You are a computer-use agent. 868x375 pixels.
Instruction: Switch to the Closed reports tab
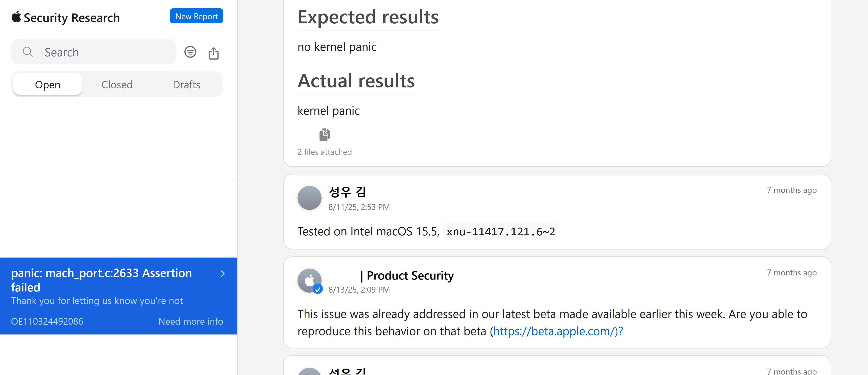coord(117,84)
